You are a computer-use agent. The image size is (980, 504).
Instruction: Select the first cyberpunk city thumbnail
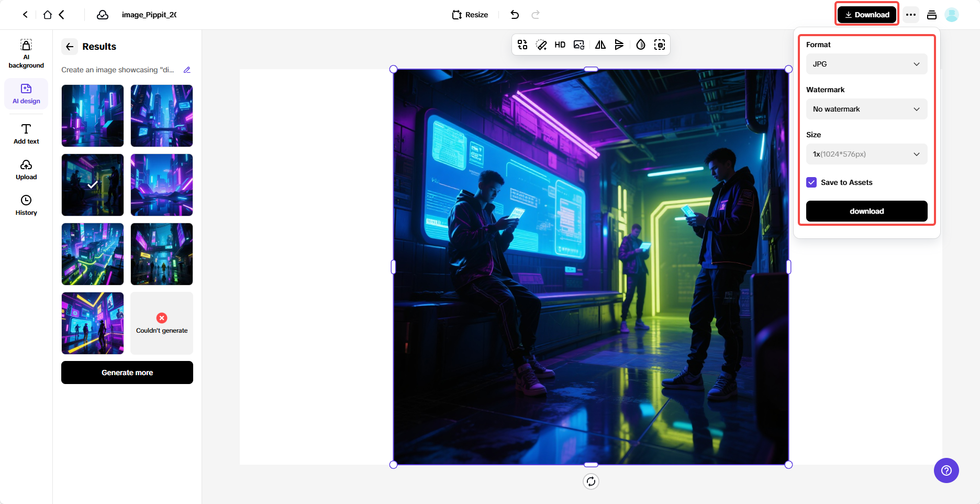pos(93,116)
